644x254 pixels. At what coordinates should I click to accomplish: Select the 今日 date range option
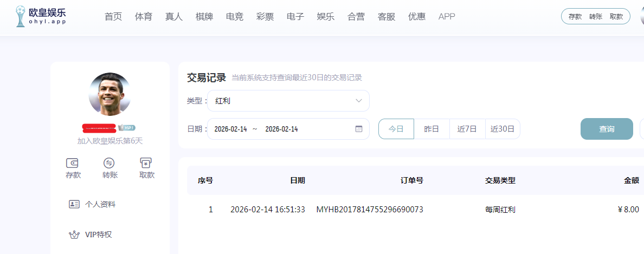396,129
